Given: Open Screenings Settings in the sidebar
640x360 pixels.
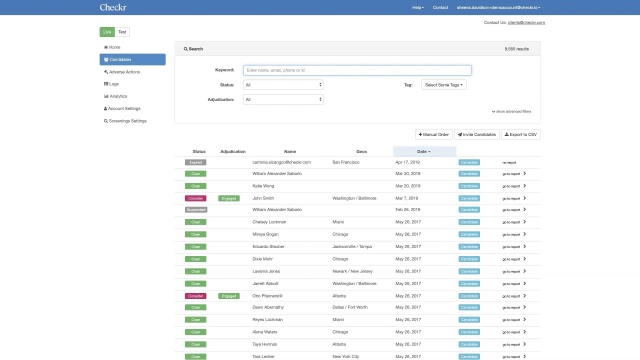Looking at the screenshot, I should pos(125,121).
